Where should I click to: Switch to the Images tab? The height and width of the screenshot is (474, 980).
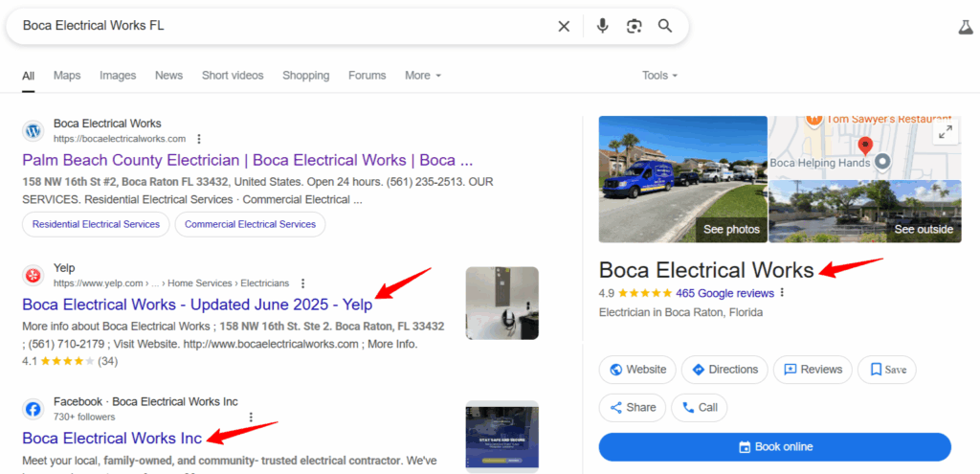click(118, 76)
